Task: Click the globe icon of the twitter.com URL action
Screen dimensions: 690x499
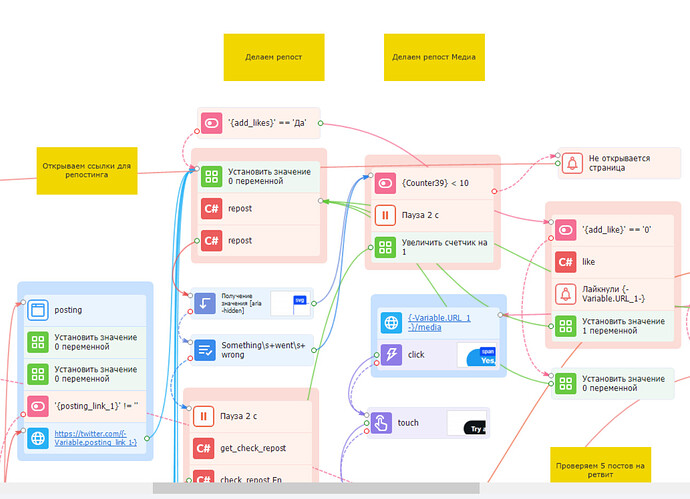Action: tap(38, 438)
